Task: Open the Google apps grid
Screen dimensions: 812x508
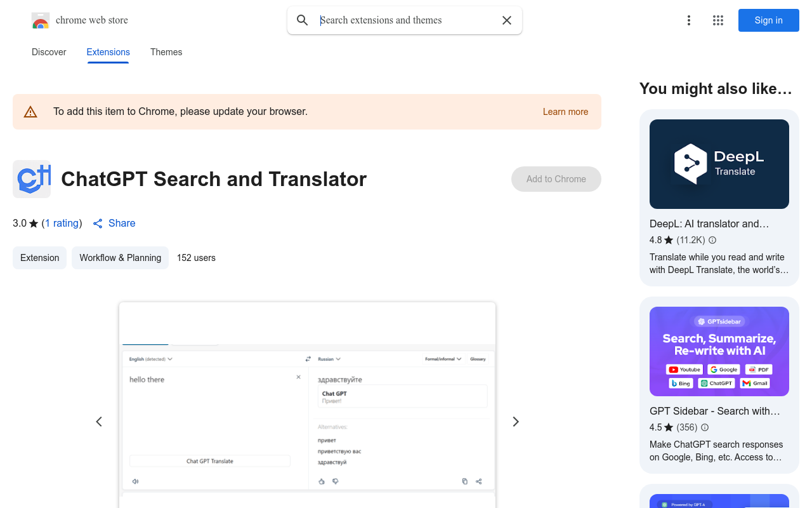Action: (718, 20)
